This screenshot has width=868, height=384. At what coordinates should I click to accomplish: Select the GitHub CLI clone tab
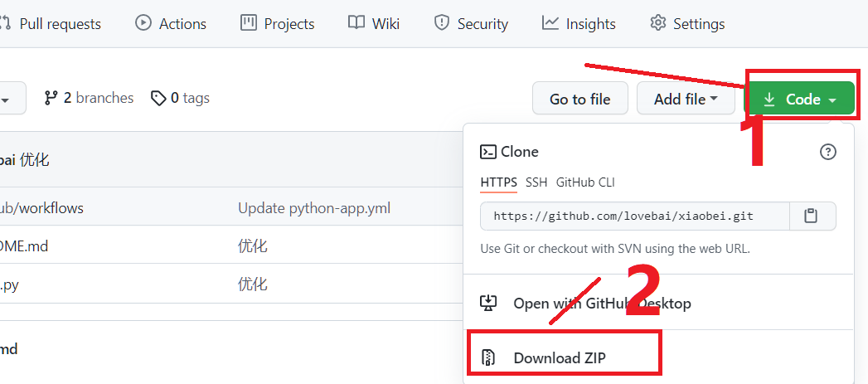[x=585, y=182]
